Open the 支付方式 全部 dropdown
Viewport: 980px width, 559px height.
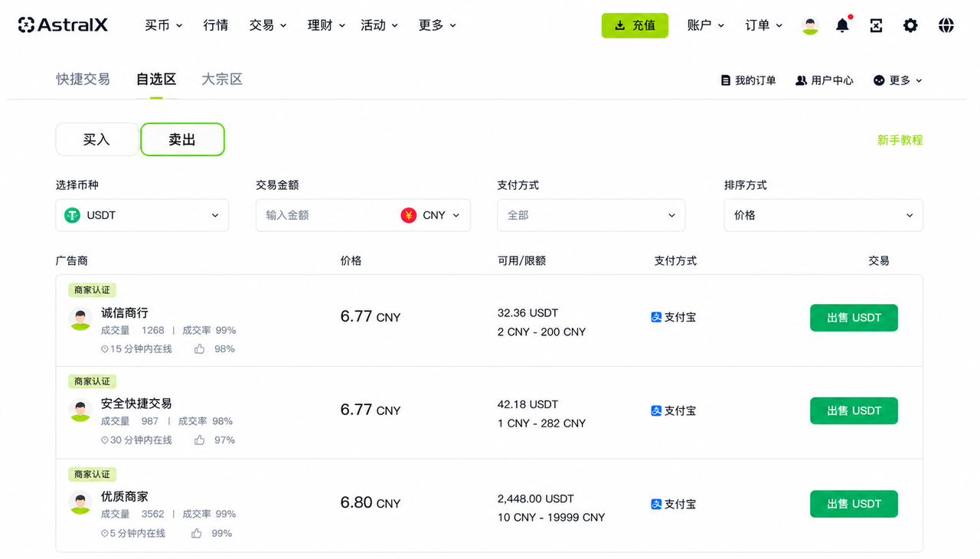pos(591,215)
